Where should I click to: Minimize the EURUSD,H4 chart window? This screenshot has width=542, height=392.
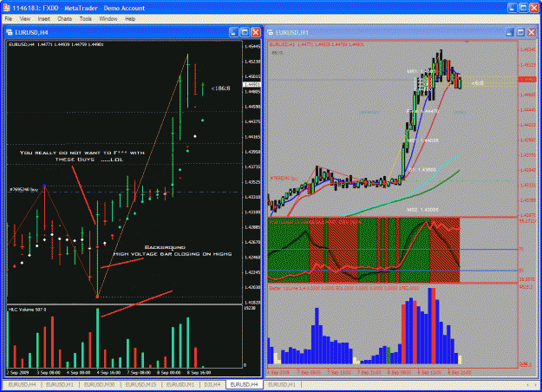pos(234,32)
